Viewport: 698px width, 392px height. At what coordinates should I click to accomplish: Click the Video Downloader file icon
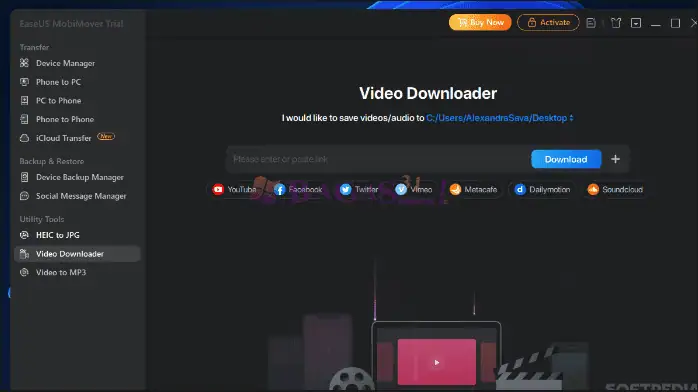point(24,254)
